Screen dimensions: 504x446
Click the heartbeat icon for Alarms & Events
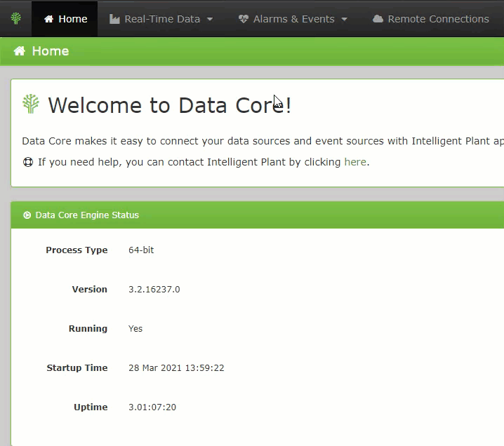point(244,19)
